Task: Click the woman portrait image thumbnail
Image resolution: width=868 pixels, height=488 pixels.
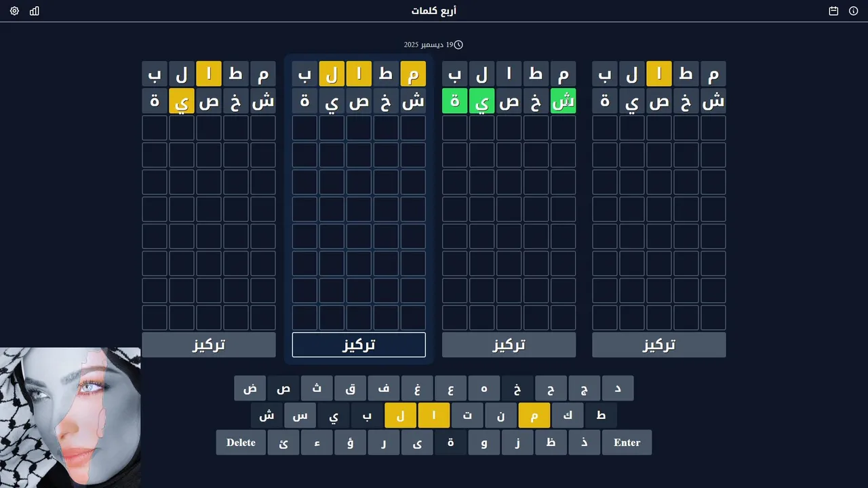Action: (x=71, y=418)
